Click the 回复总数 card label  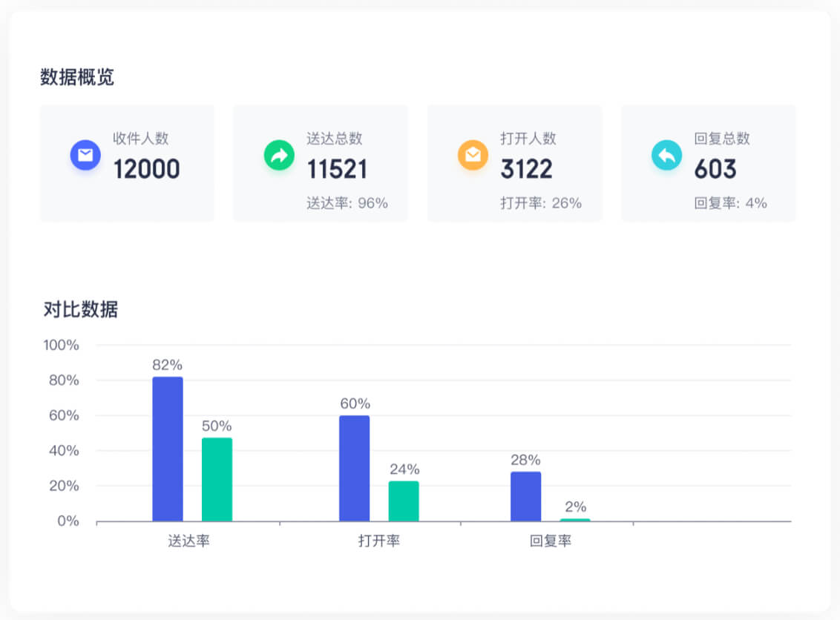(x=722, y=139)
